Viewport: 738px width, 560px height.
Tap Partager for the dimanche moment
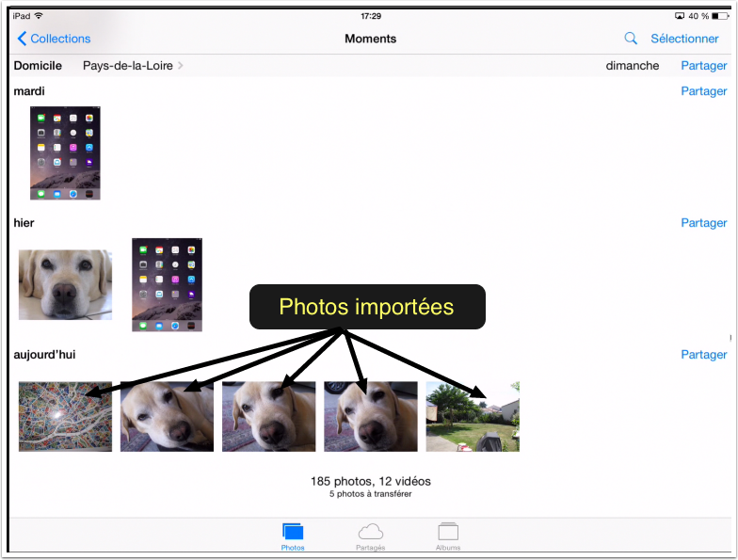tap(703, 66)
